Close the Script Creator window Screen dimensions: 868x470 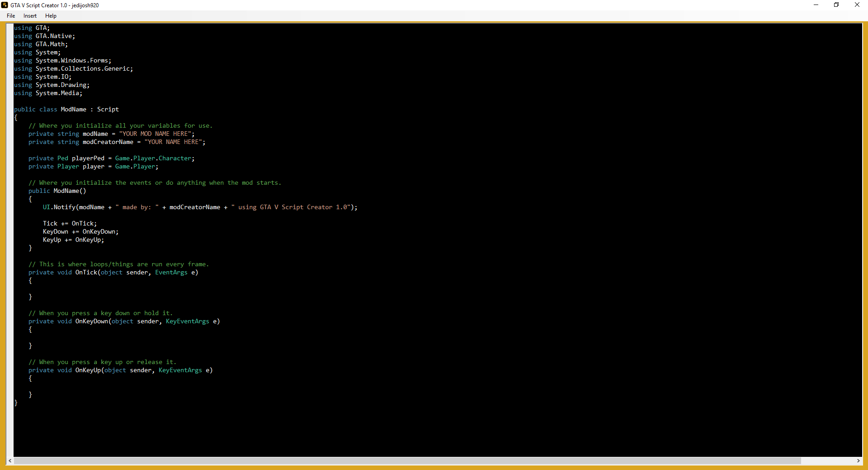click(857, 5)
